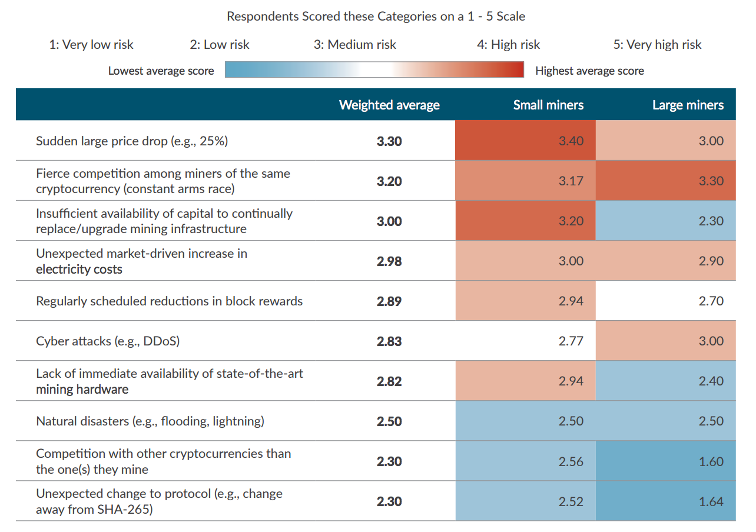Viewport: 756px width, 532px height.
Task: Select the 'Cyber attacks (e.g., DDoS)' row label
Action: click(x=108, y=341)
